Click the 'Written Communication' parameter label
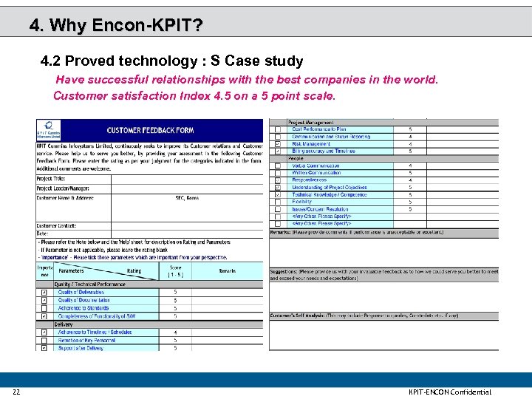This screenshot has width=532, height=399. [x=316, y=173]
